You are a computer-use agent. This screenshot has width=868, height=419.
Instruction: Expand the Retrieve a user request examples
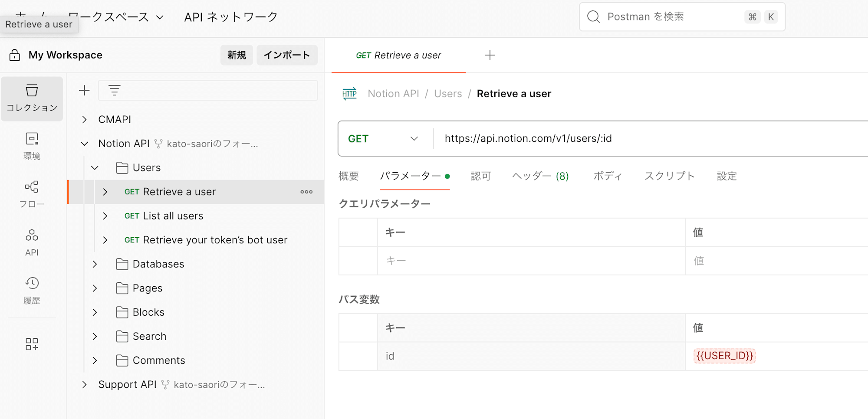click(105, 192)
